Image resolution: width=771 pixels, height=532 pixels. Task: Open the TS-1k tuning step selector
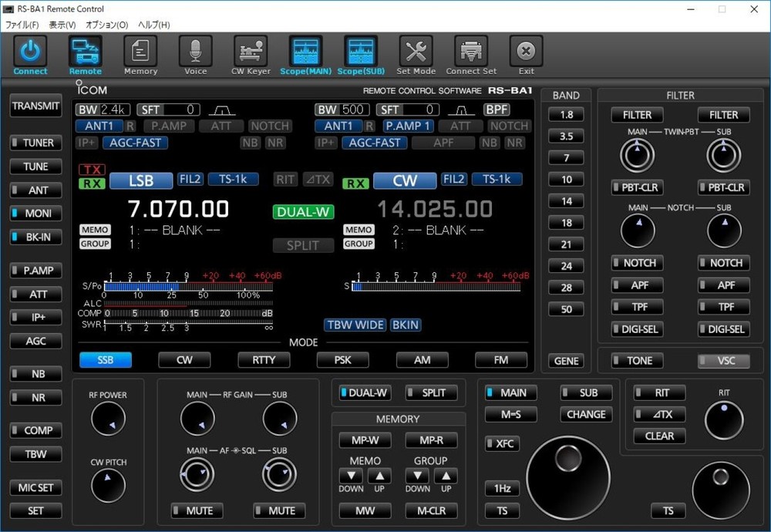tap(233, 178)
